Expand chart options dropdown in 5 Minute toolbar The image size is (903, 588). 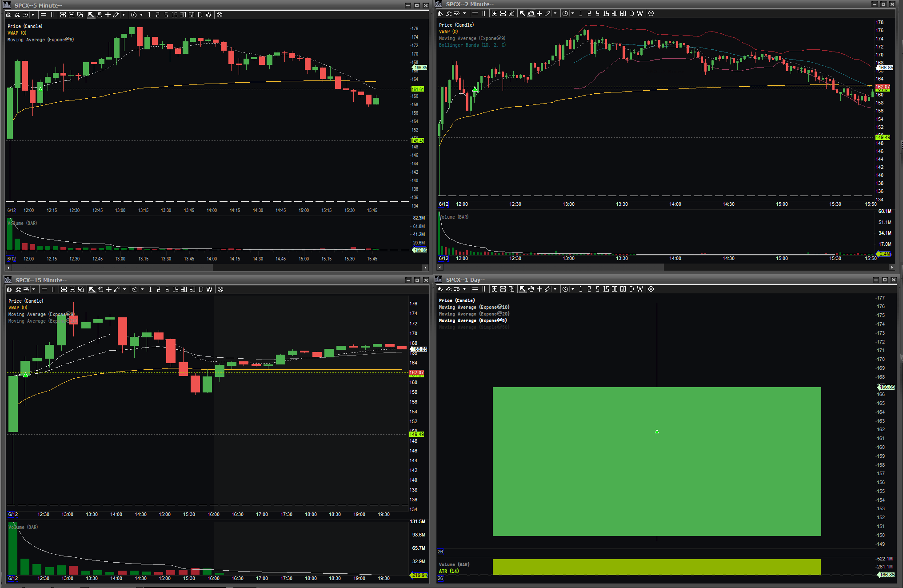[33, 15]
